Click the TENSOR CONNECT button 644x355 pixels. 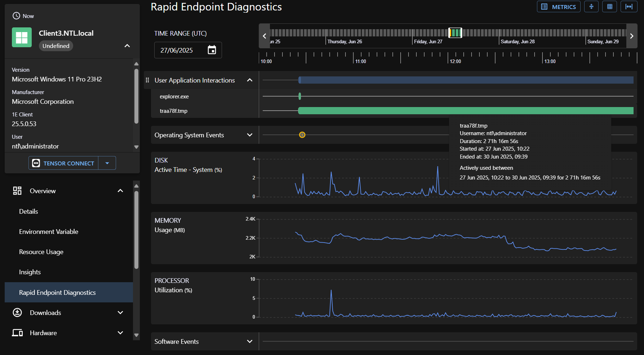tap(64, 163)
